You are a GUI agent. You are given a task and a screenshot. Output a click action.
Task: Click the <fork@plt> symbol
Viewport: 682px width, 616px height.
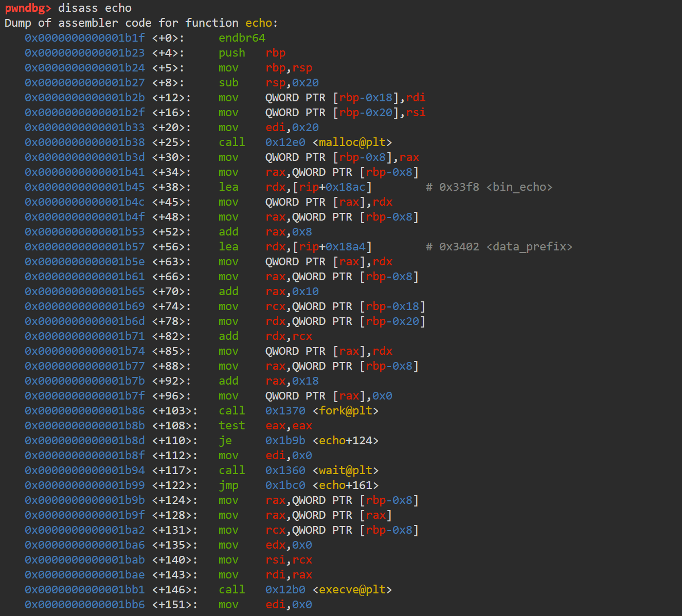pyautogui.click(x=346, y=411)
